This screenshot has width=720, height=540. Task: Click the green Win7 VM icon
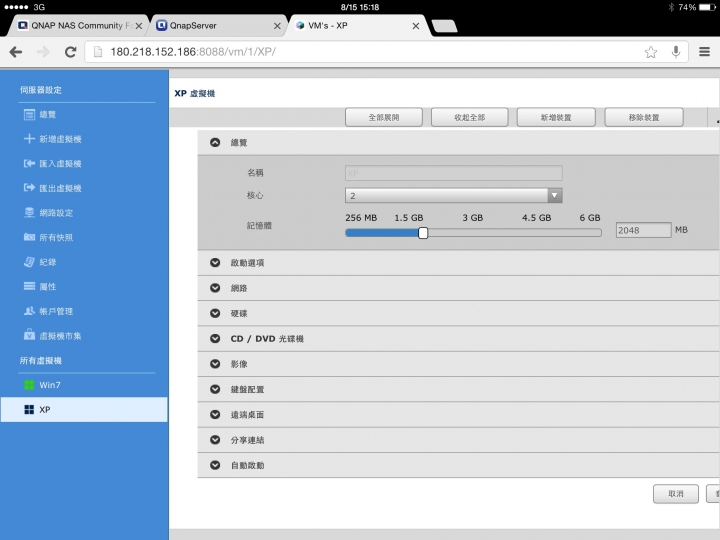[29, 385]
